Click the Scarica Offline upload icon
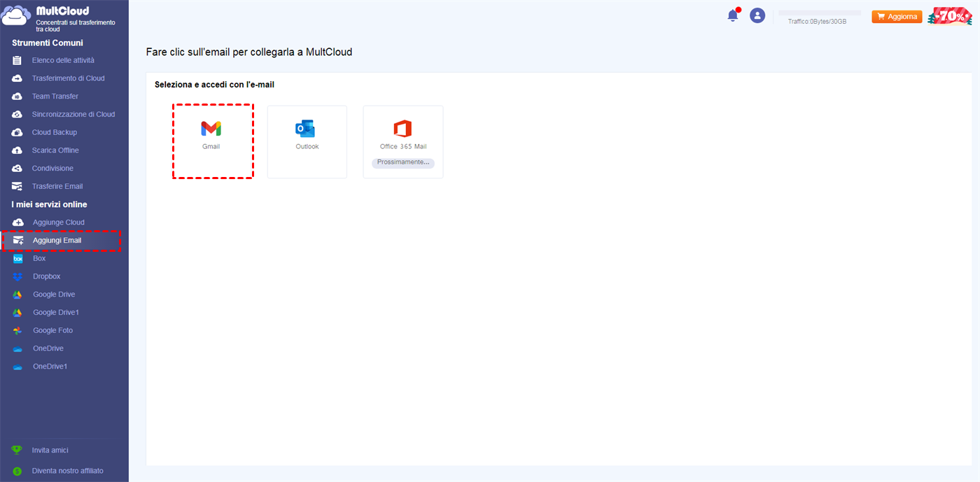Viewport: 980px width, 482px height. click(x=17, y=150)
